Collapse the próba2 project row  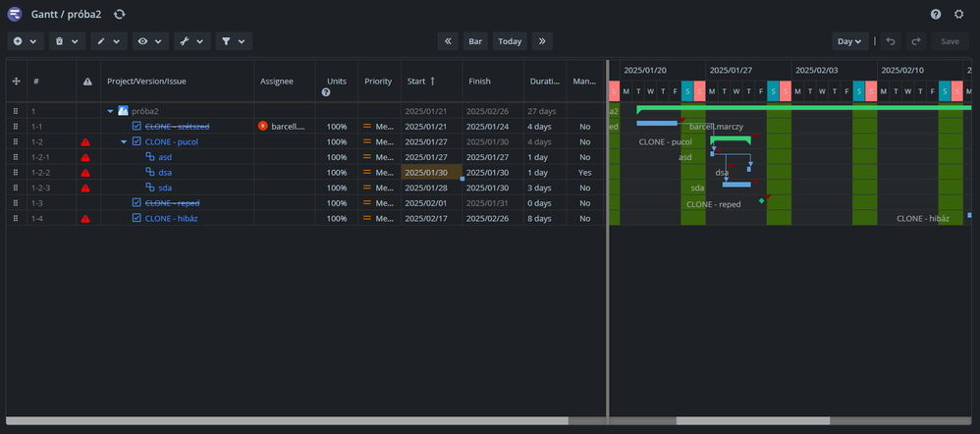point(111,111)
